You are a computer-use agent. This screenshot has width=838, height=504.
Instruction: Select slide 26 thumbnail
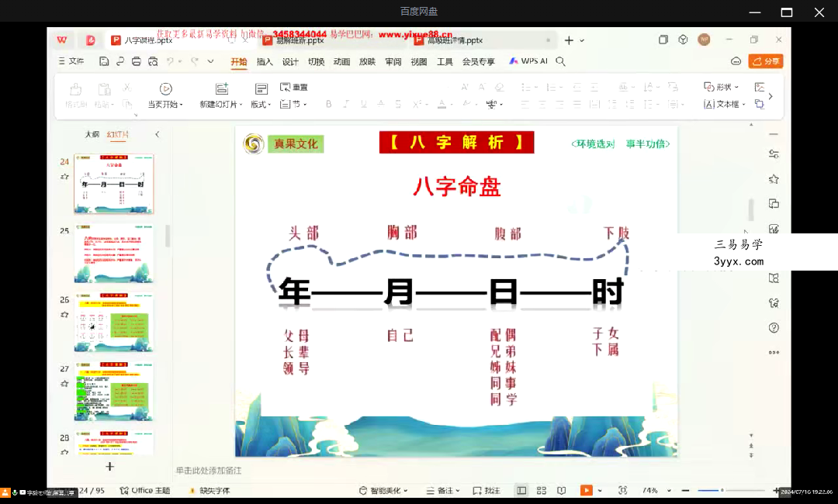pyautogui.click(x=114, y=322)
